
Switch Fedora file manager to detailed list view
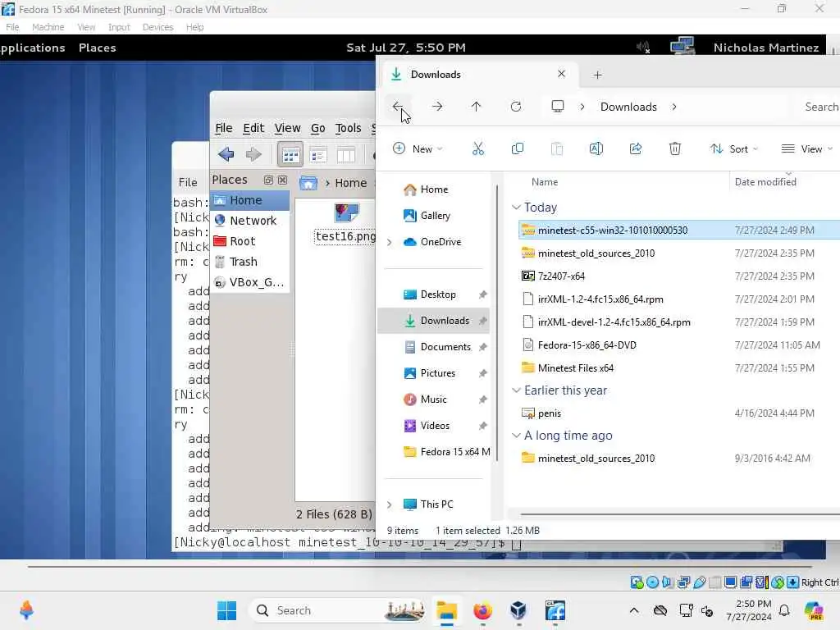tap(318, 155)
